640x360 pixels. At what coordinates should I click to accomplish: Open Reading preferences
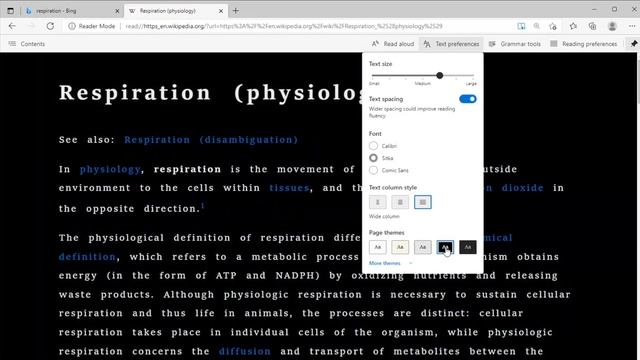584,44
